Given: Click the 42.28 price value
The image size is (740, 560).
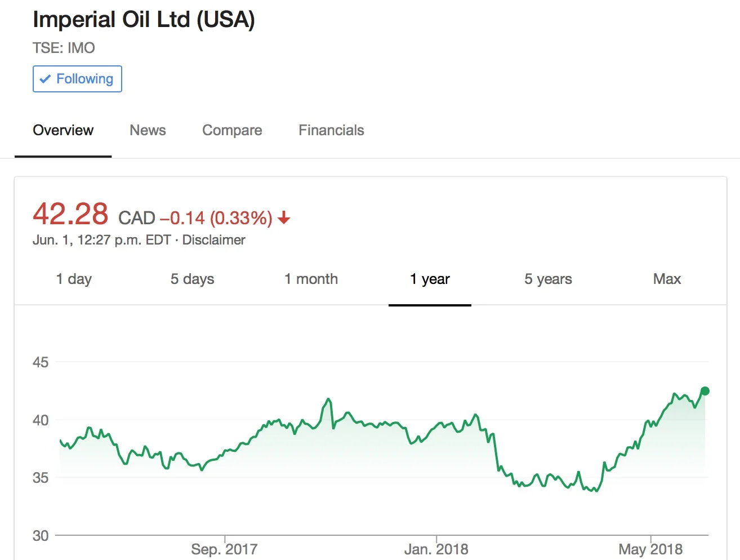Looking at the screenshot, I should pos(70,214).
